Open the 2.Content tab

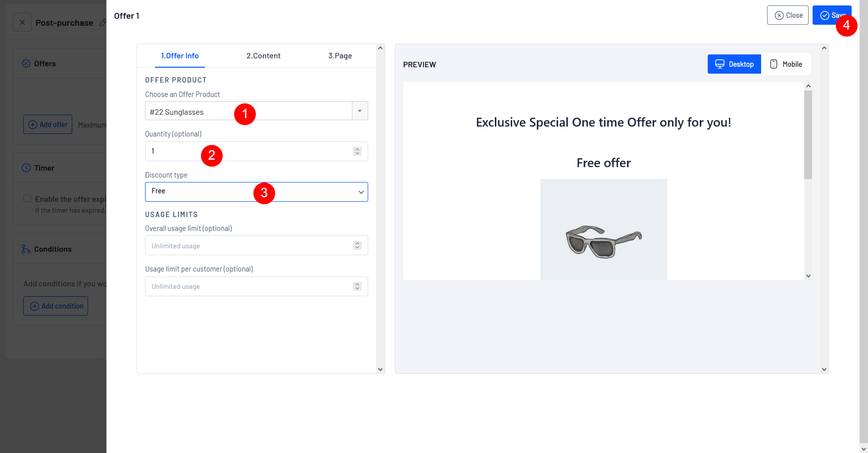click(x=263, y=56)
